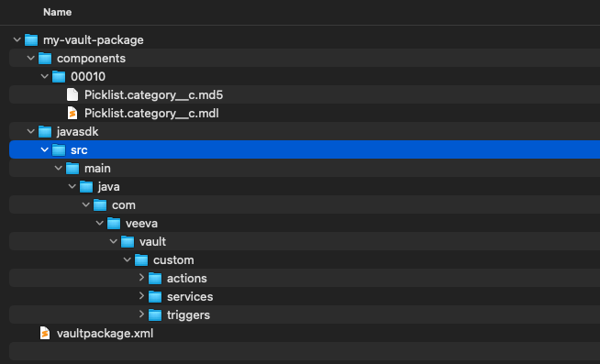The height and width of the screenshot is (364, 600).
Task: Click the veeva folder icon
Action: pyautogui.click(x=114, y=224)
